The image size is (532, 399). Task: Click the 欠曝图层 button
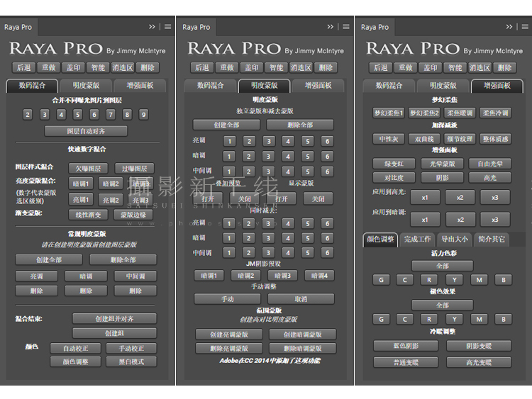tap(88, 168)
